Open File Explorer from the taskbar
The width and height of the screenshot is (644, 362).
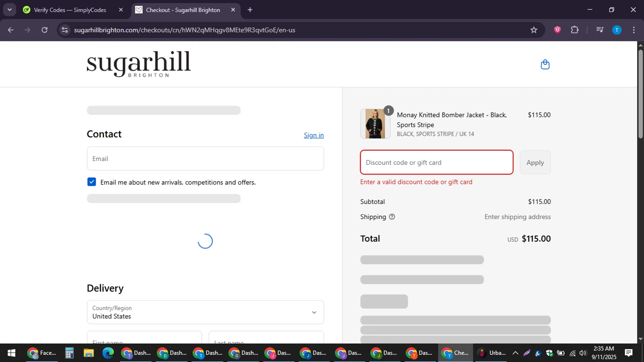(88, 353)
